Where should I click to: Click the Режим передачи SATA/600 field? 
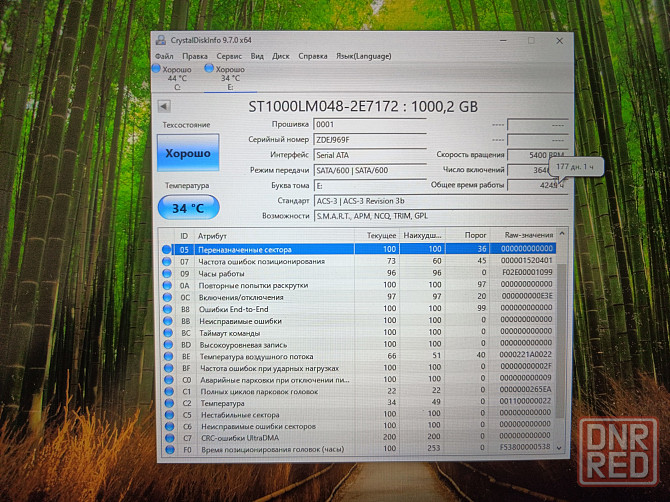tap(370, 170)
